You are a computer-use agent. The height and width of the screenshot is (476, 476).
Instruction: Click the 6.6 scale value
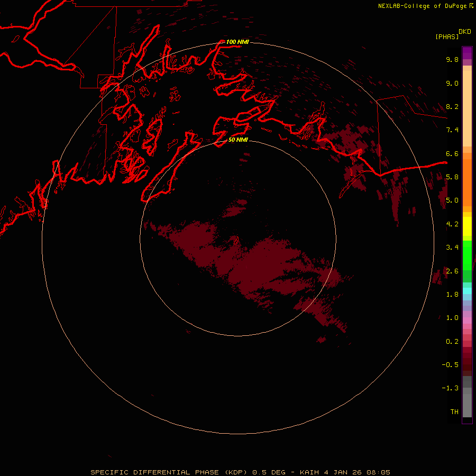[x=452, y=153]
